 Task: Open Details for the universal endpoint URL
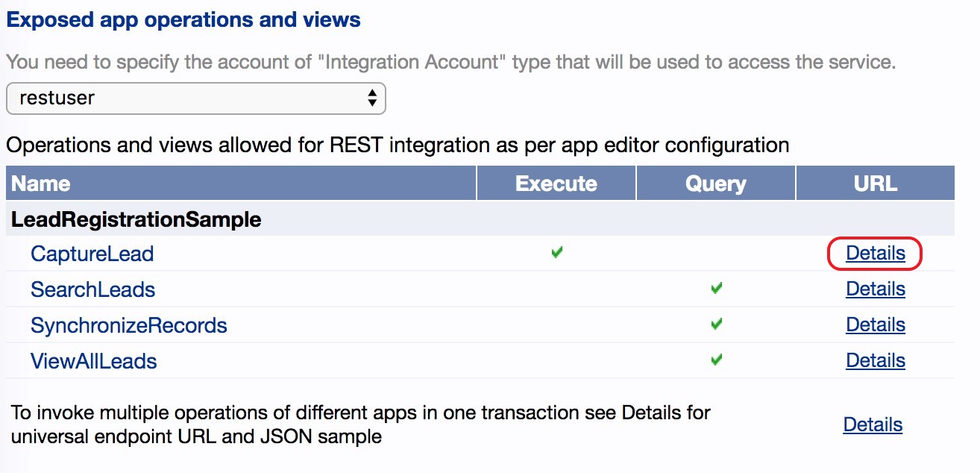click(873, 425)
